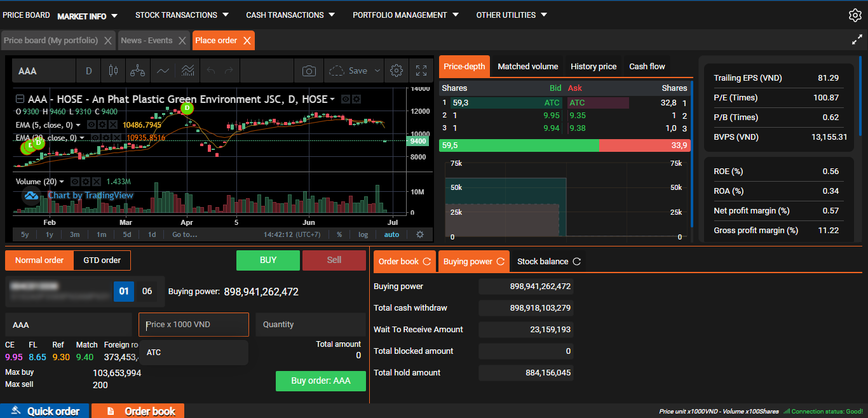Toggle percent scale on the chart
Screen dimensions: 868x418
[339, 234]
